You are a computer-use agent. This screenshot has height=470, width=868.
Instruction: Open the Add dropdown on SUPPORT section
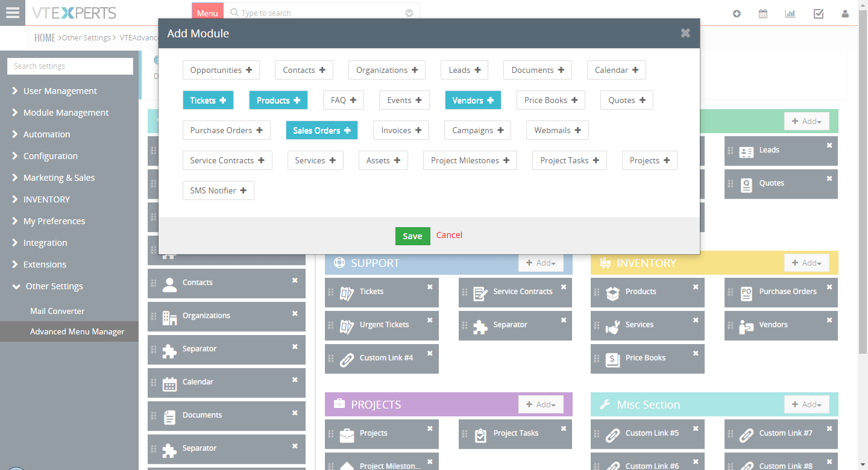point(541,263)
